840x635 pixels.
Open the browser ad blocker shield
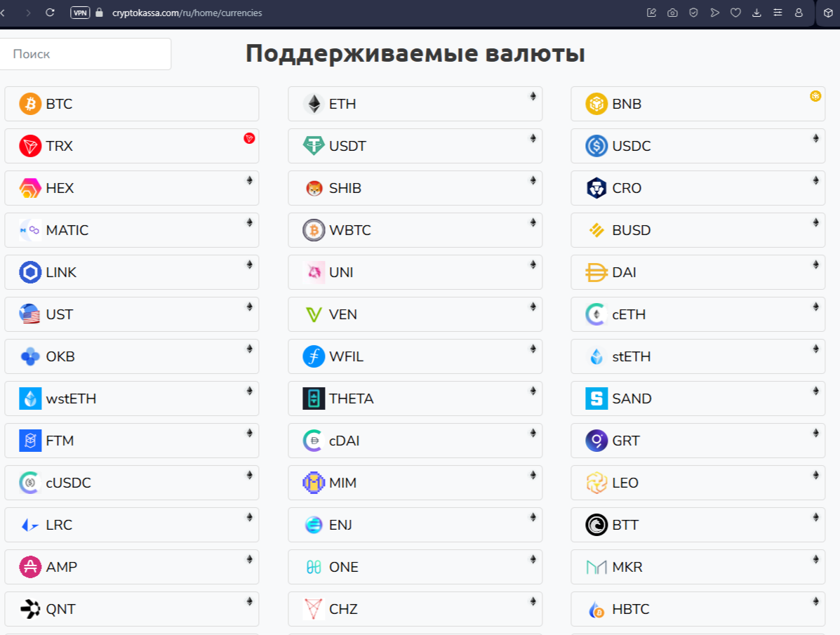694,13
